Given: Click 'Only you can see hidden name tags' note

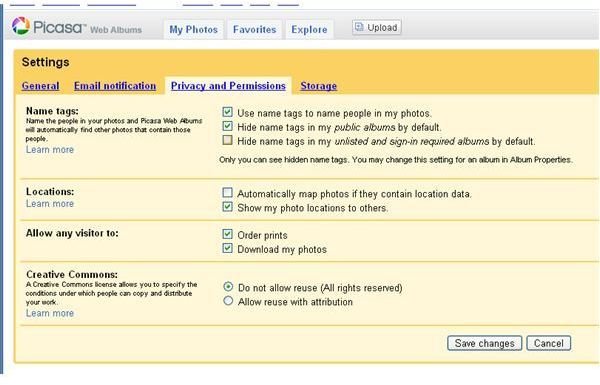Looking at the screenshot, I should pyautogui.click(x=396, y=160).
